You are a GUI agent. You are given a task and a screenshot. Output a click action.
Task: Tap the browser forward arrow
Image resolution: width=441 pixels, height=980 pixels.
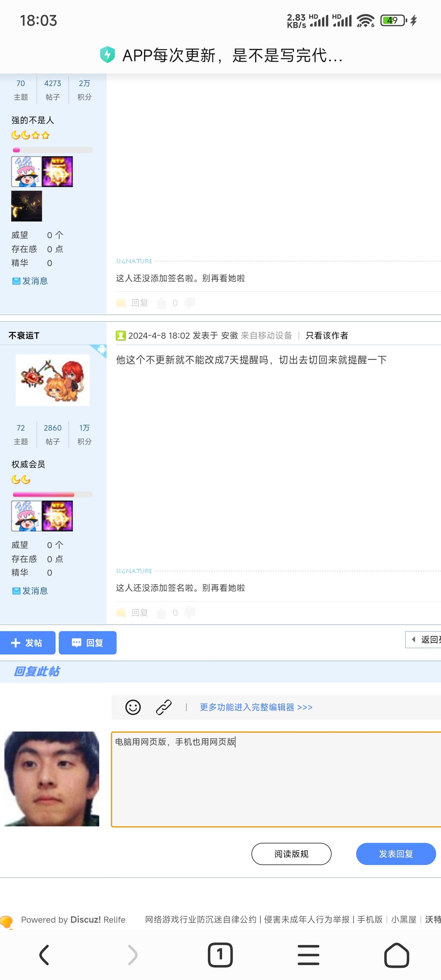click(x=132, y=955)
